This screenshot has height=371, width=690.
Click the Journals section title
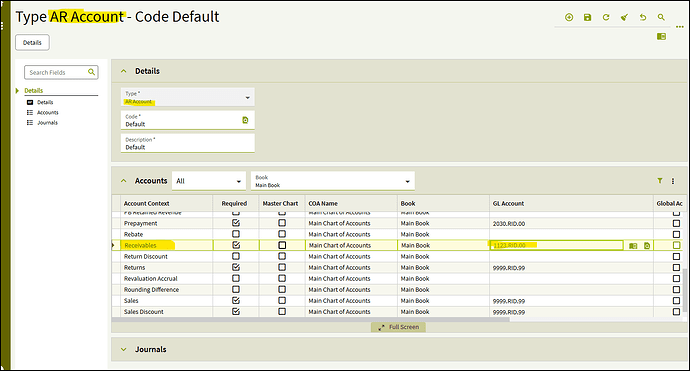pyautogui.click(x=150, y=349)
